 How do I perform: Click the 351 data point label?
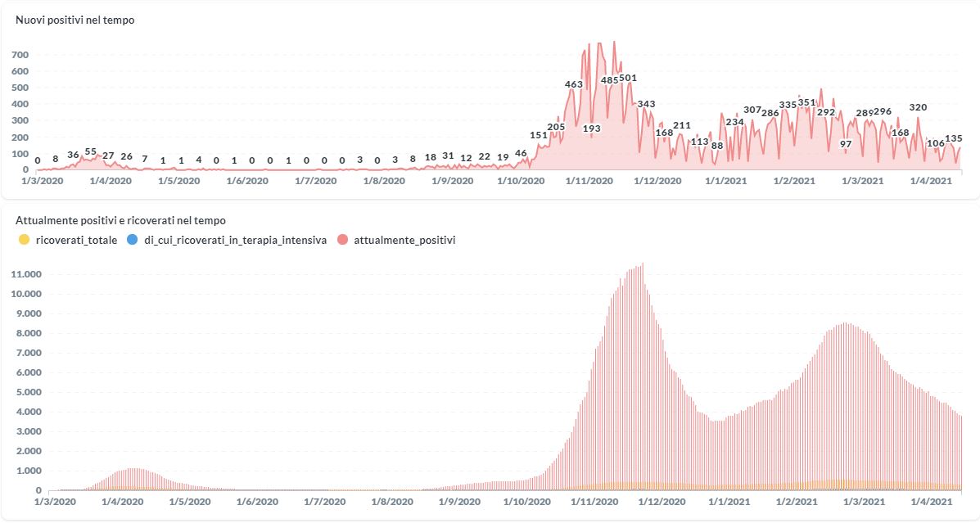806,102
